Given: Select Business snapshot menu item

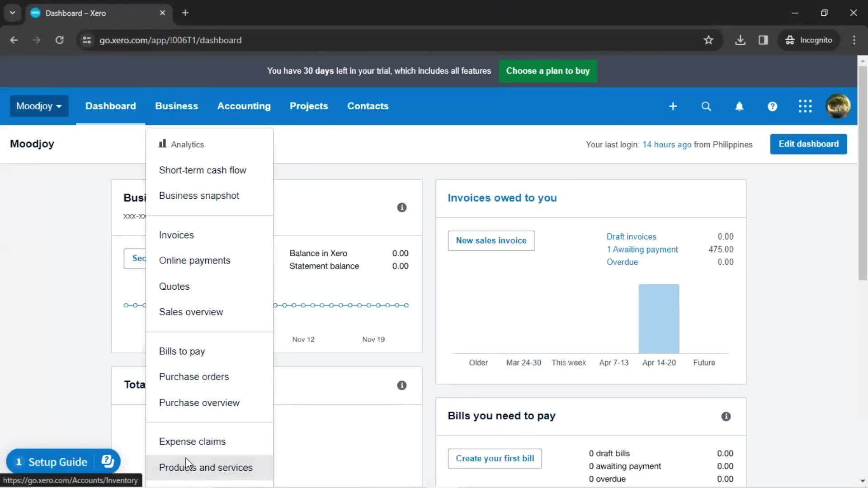Looking at the screenshot, I should pos(209,196).
